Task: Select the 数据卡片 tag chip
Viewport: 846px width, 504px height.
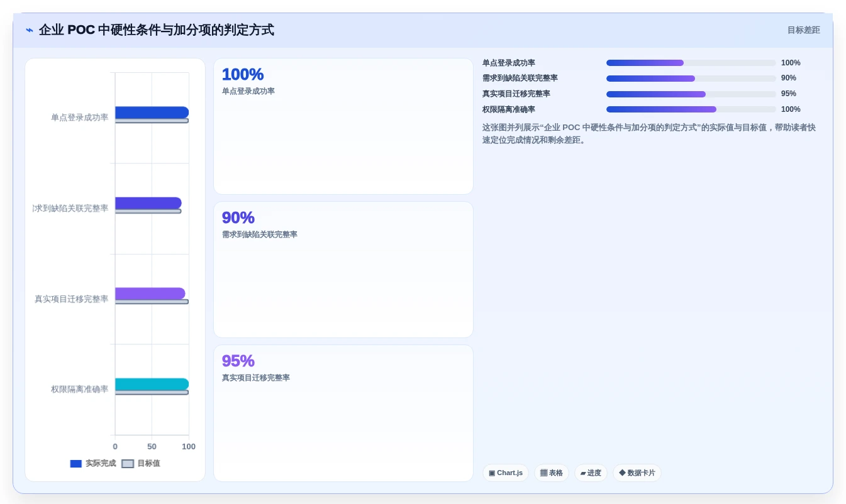Action: pyautogui.click(x=637, y=473)
